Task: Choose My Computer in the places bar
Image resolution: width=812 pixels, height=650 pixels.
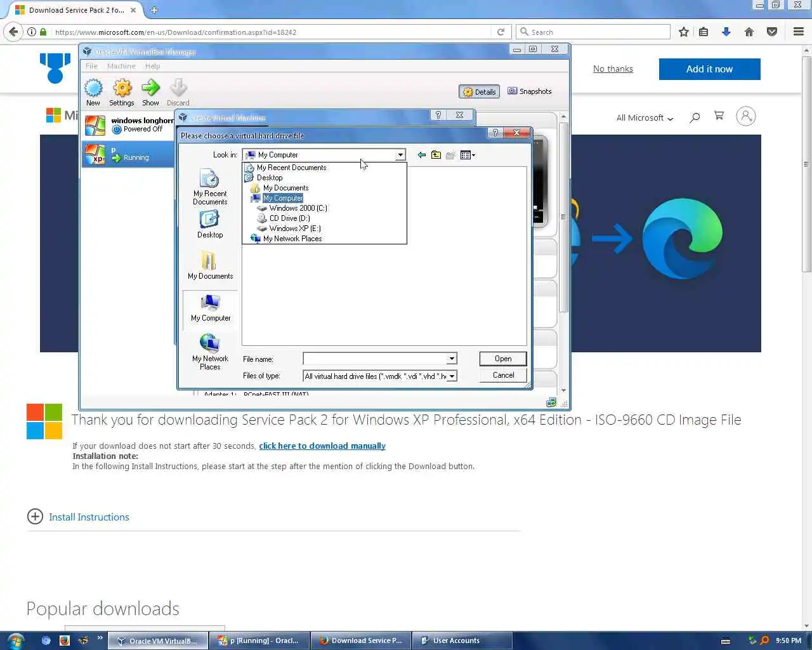Action: 210,308
